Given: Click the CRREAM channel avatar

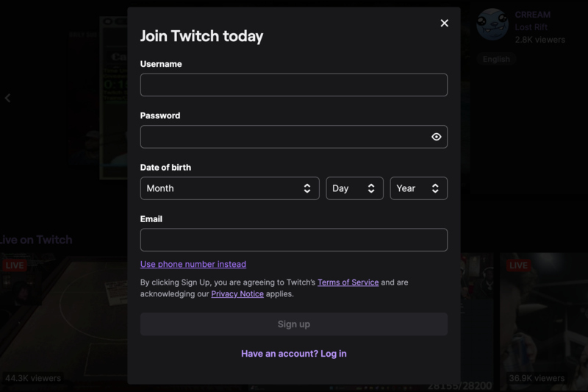Looking at the screenshot, I should [x=492, y=25].
